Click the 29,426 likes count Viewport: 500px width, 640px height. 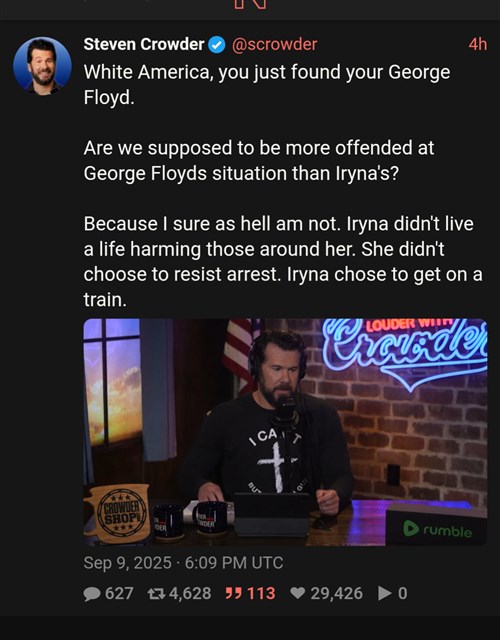tap(336, 593)
